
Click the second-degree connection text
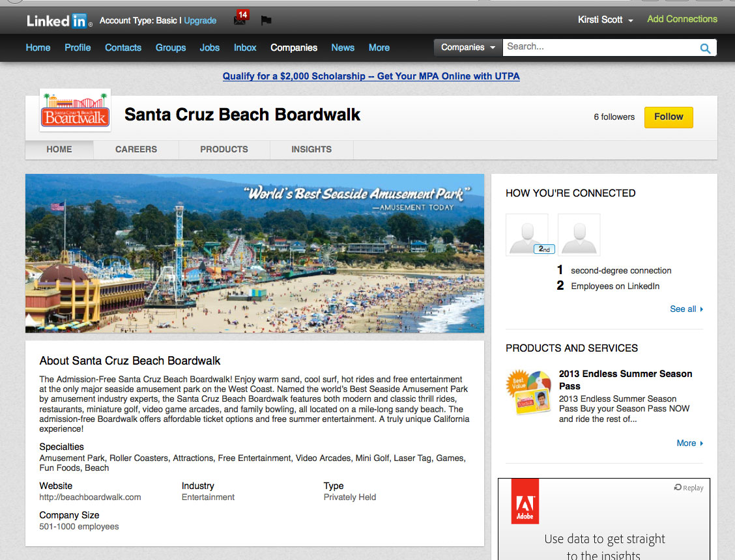pyautogui.click(x=621, y=270)
